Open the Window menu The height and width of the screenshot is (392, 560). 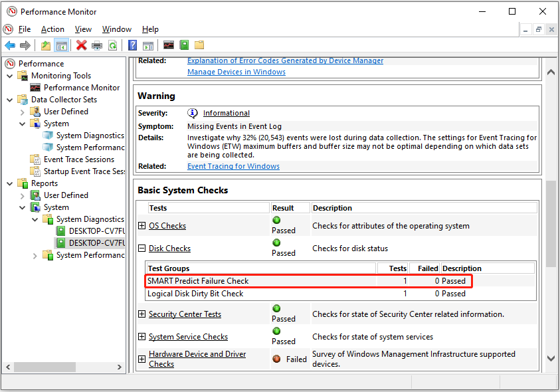(116, 29)
